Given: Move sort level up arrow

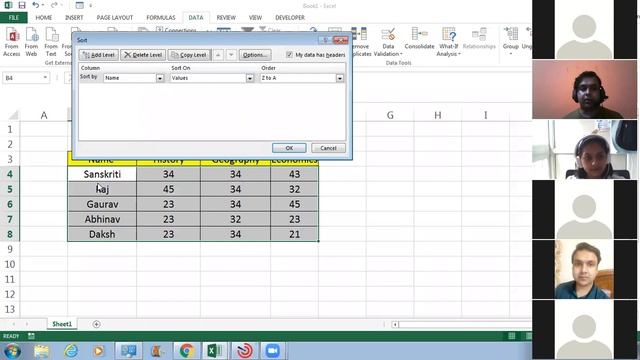Looking at the screenshot, I should pos(218,55).
